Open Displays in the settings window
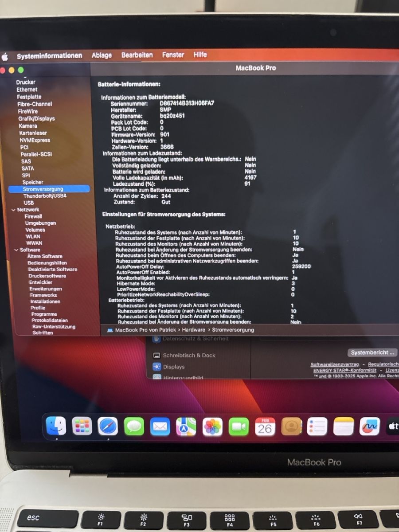 [174, 367]
